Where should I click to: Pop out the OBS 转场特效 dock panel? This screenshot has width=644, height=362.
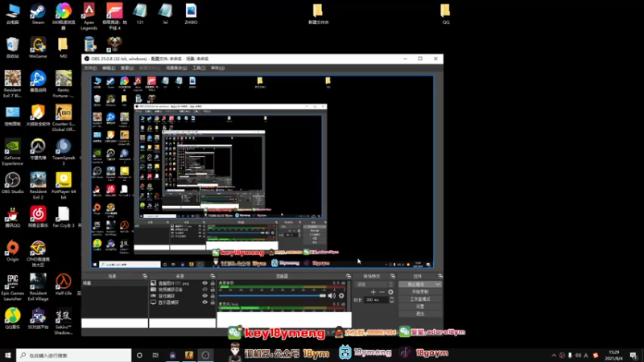(393, 276)
